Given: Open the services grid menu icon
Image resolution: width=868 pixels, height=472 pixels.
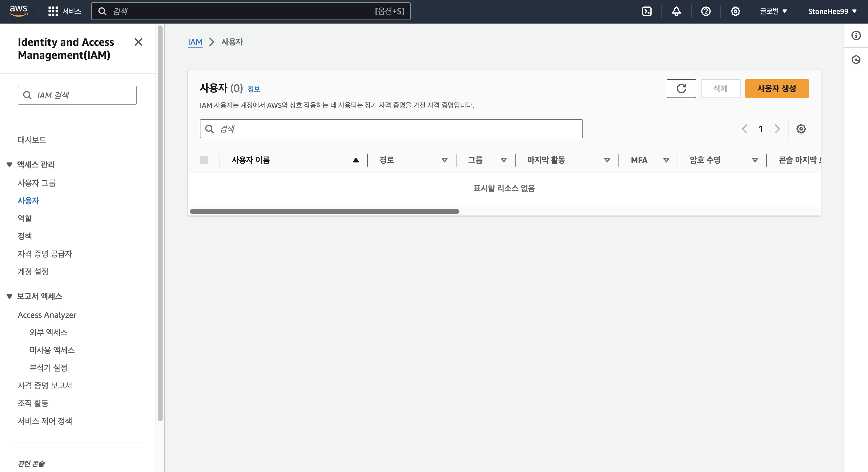Looking at the screenshot, I should tap(53, 12).
